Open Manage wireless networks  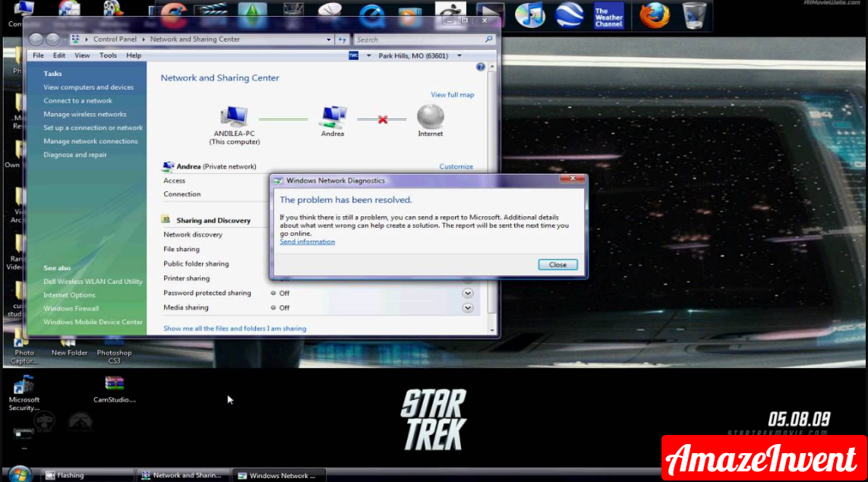point(85,114)
